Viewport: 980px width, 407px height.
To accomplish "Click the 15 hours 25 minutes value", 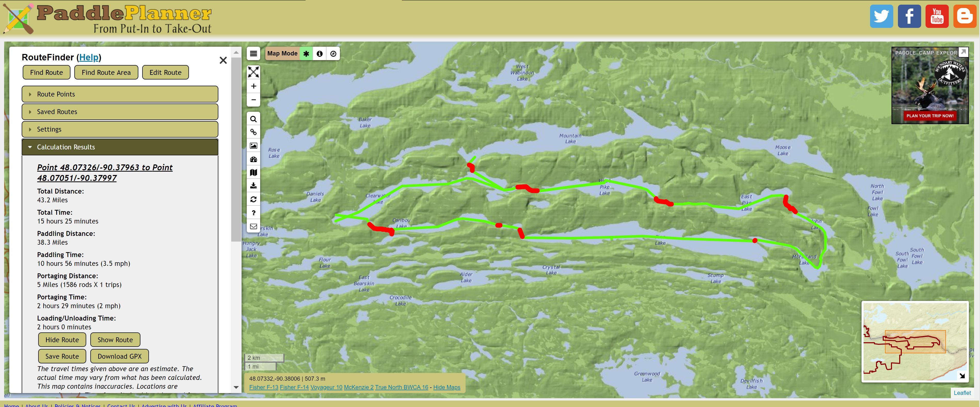I will tap(68, 221).
